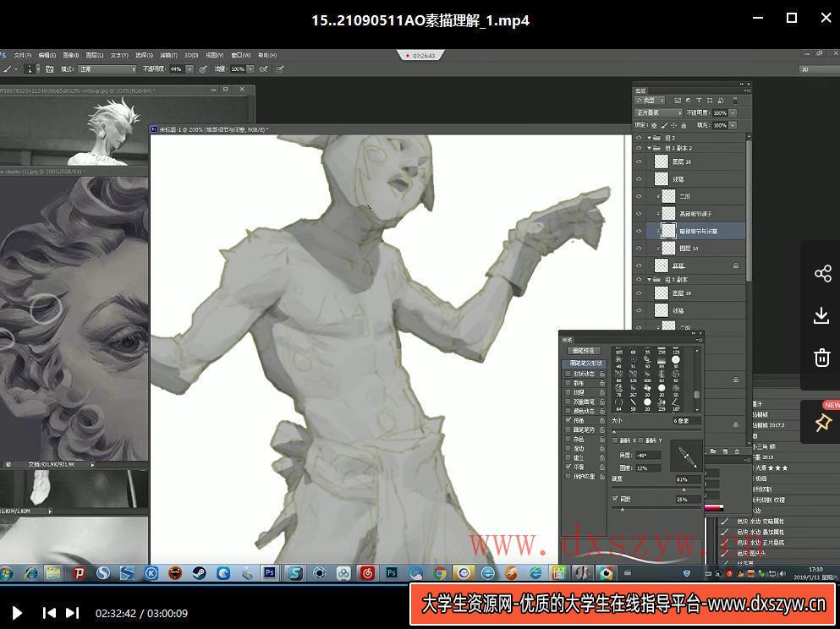840x629 pixels.
Task: Open the layer opacity arrow in Layers panel
Action: [x=733, y=113]
